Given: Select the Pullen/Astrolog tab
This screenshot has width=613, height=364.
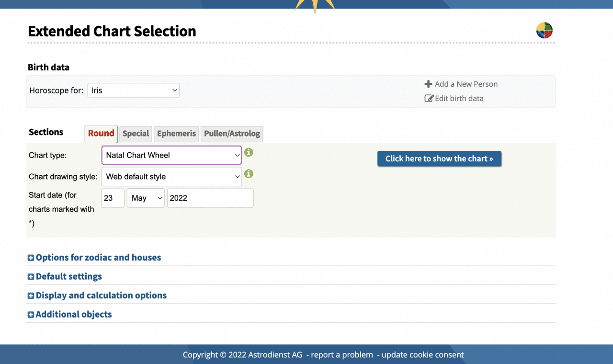Looking at the screenshot, I should coord(232,134).
